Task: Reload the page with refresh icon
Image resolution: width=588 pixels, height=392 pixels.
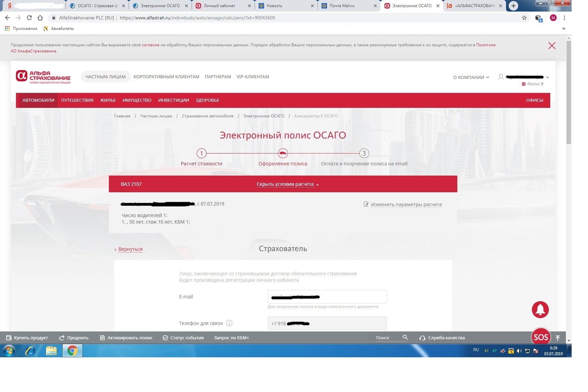Action: coord(29,18)
